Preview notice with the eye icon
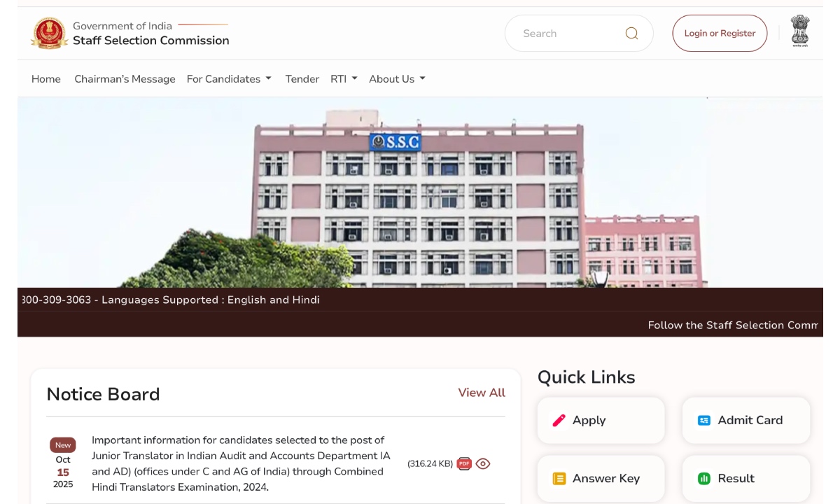 [483, 463]
